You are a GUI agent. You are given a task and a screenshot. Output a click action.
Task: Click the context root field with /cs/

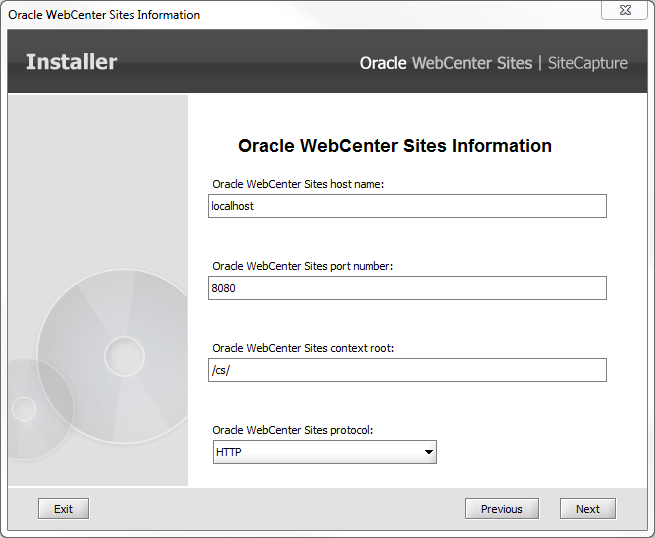(x=407, y=370)
